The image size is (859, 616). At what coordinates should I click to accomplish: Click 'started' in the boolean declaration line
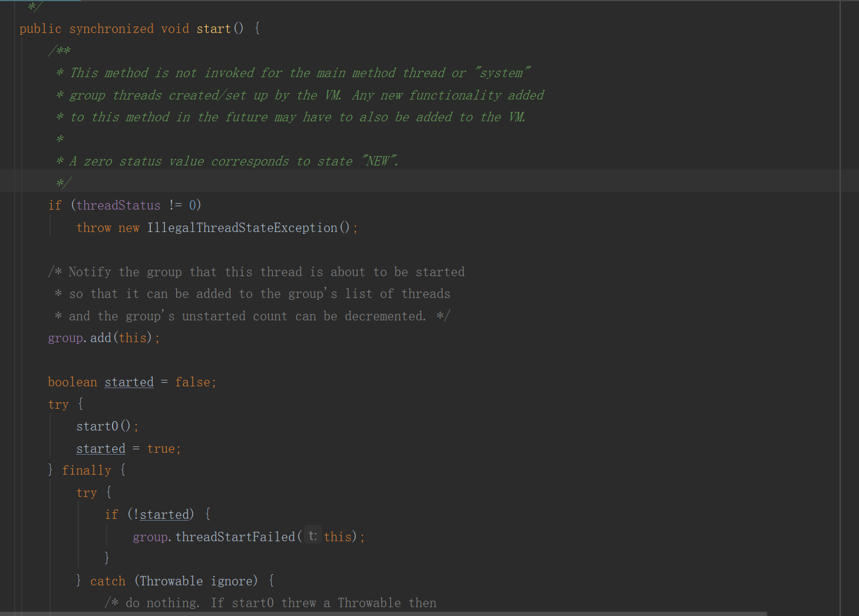coord(129,382)
